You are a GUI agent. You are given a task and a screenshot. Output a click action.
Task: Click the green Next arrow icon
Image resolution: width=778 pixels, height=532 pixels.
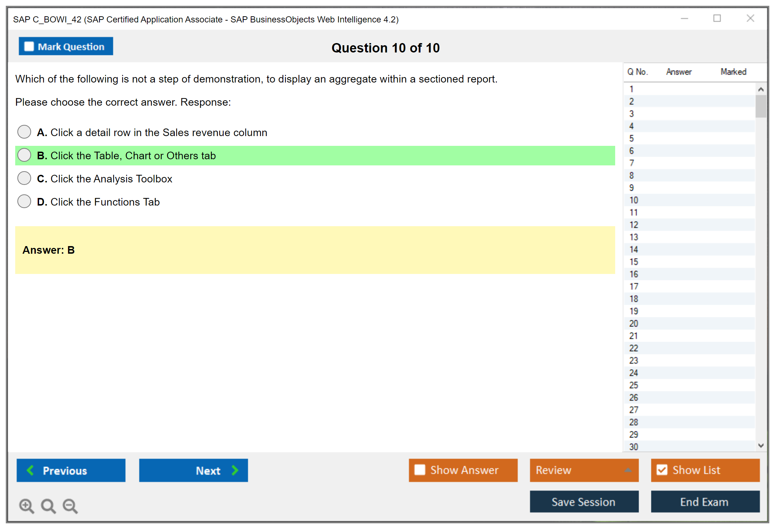235,470
